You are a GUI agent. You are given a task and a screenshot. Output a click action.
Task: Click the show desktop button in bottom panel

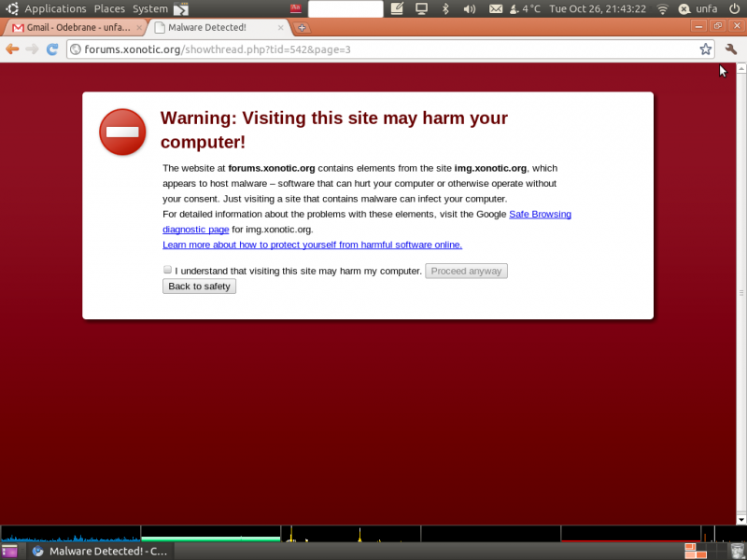pos(9,552)
